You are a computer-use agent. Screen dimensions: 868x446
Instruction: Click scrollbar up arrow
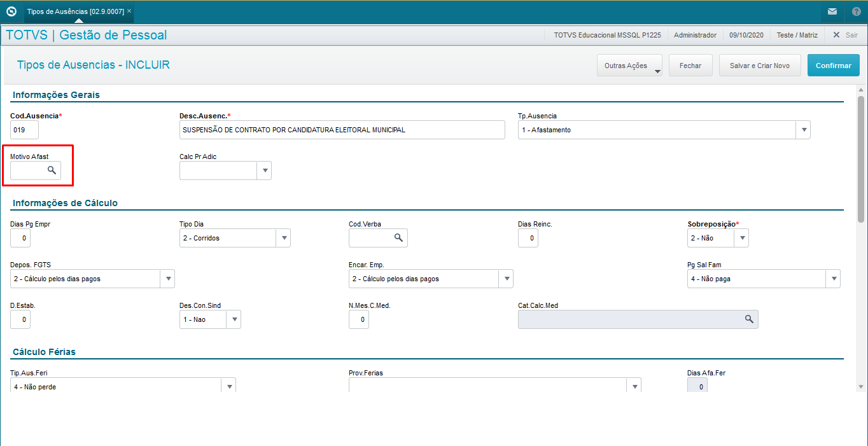(x=861, y=91)
